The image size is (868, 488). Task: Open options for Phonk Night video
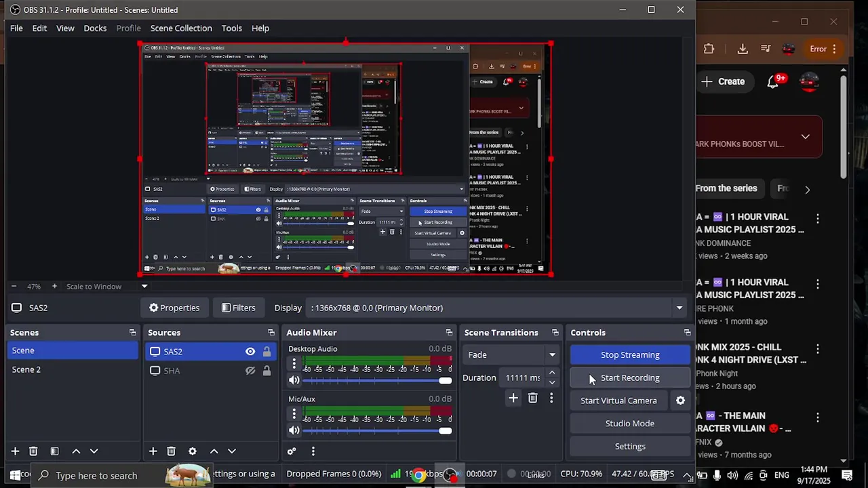(818, 349)
